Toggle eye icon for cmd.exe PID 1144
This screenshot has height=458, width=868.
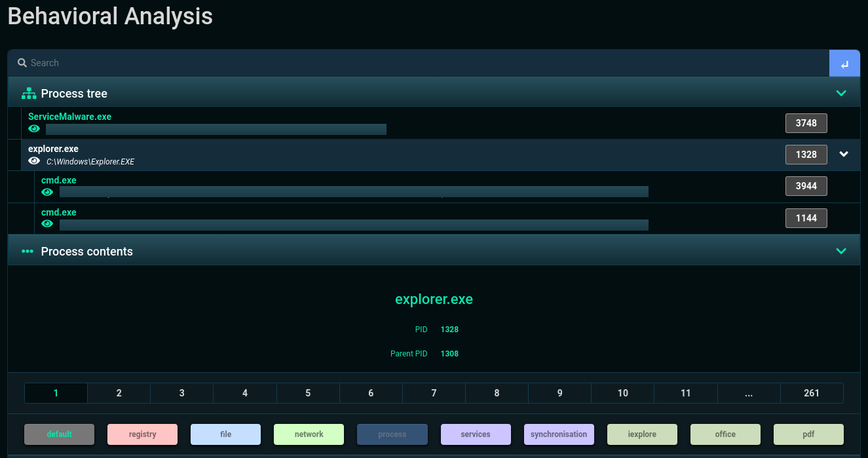pyautogui.click(x=47, y=224)
